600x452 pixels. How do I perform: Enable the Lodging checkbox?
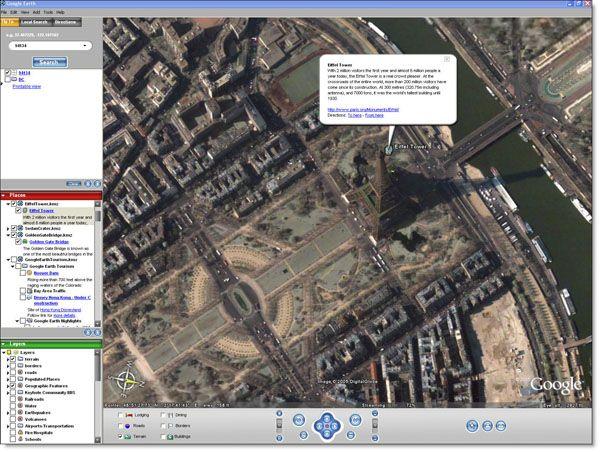click(122, 413)
